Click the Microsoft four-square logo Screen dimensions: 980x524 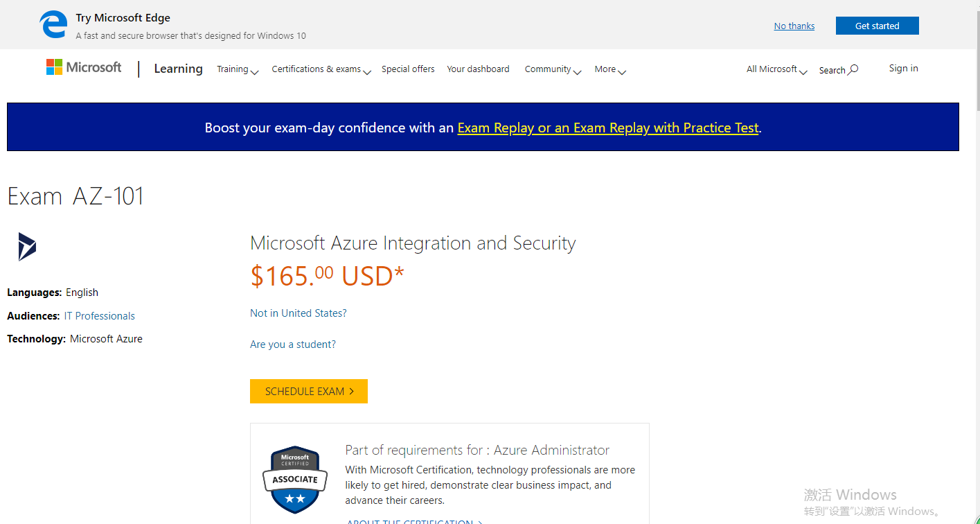pyautogui.click(x=54, y=67)
